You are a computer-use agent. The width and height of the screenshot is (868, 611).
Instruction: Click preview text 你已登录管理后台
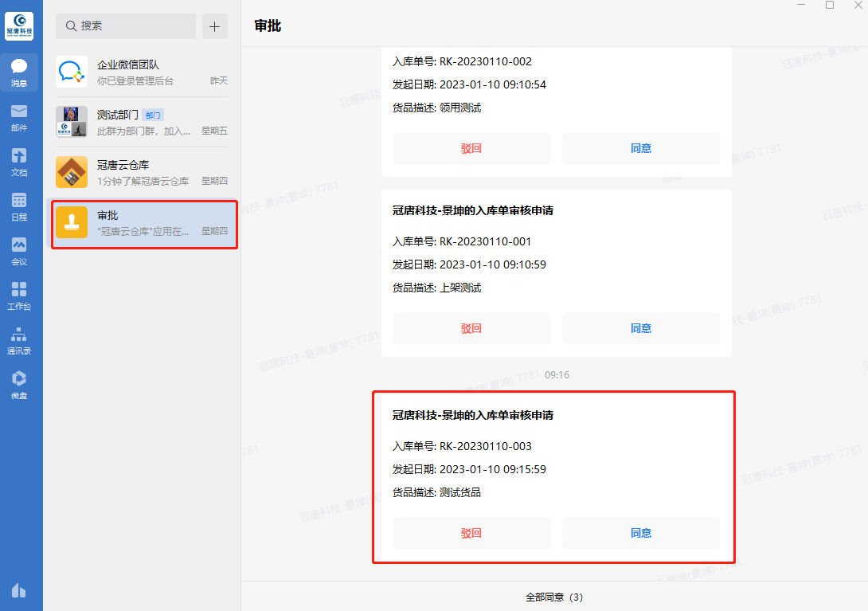pos(135,81)
